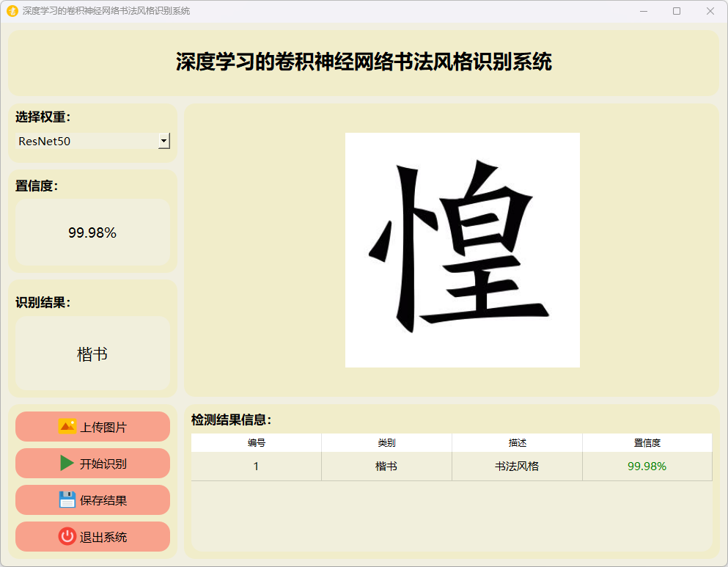Select the 楷书 cell in results table

point(386,467)
